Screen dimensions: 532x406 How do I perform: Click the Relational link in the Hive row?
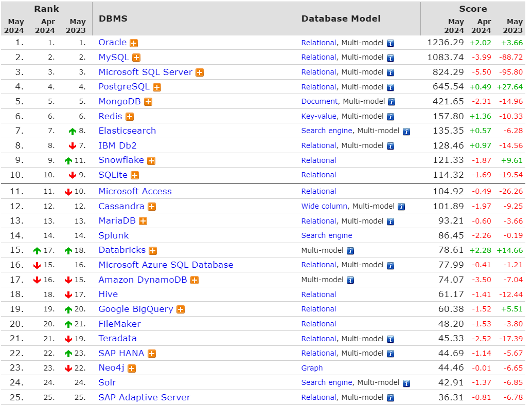(318, 294)
